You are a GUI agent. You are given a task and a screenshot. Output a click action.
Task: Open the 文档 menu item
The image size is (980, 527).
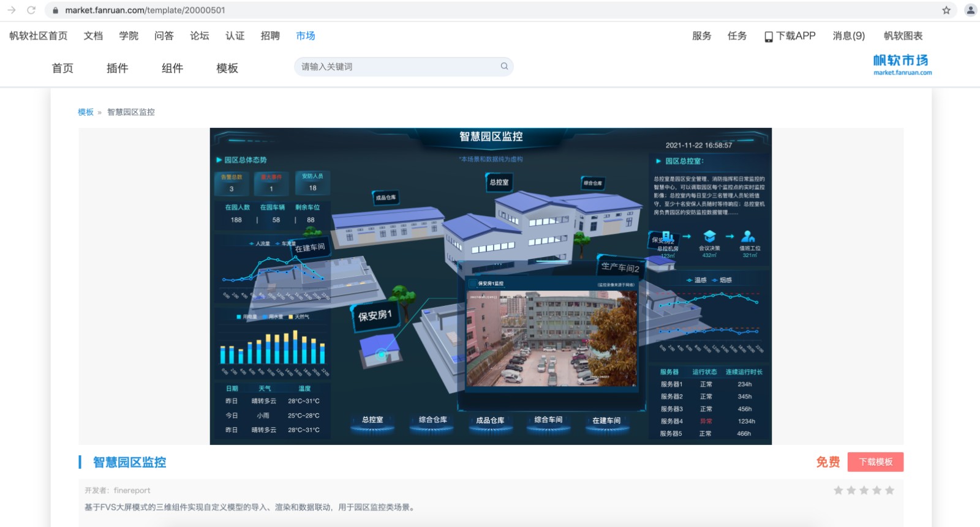[x=93, y=36]
